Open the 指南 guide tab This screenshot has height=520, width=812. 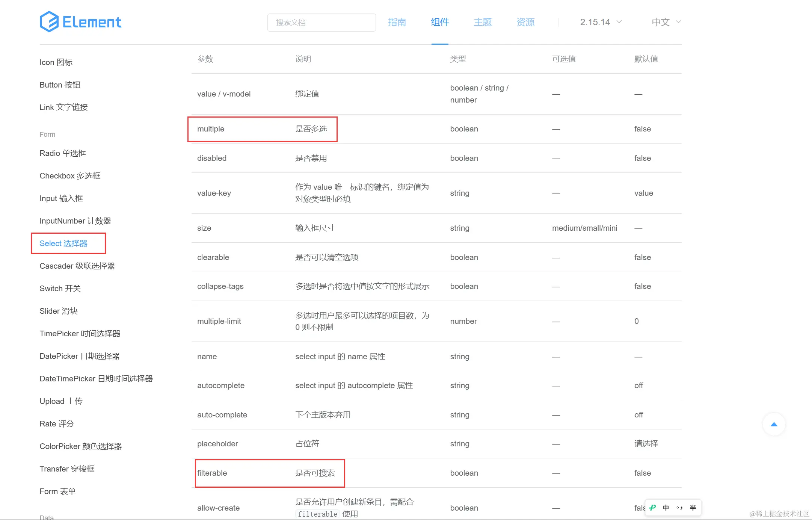(397, 22)
